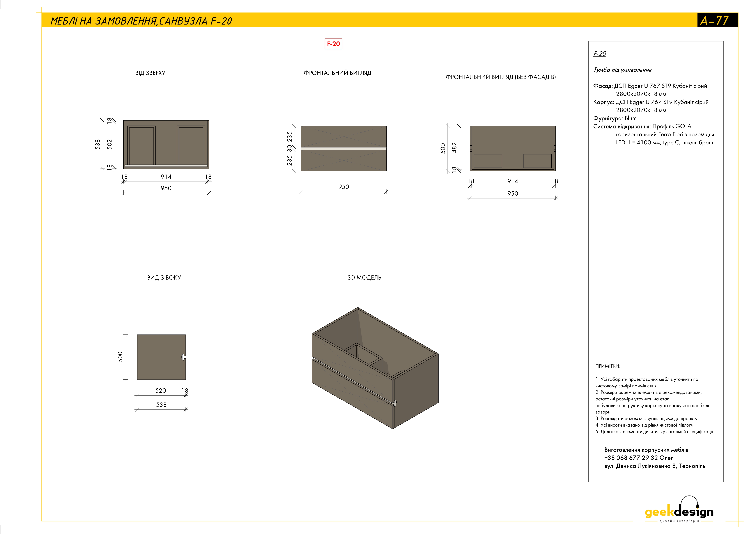Click the address вул. Дениса Лукіяновича 8
The height and width of the screenshot is (534, 756).
(655, 466)
